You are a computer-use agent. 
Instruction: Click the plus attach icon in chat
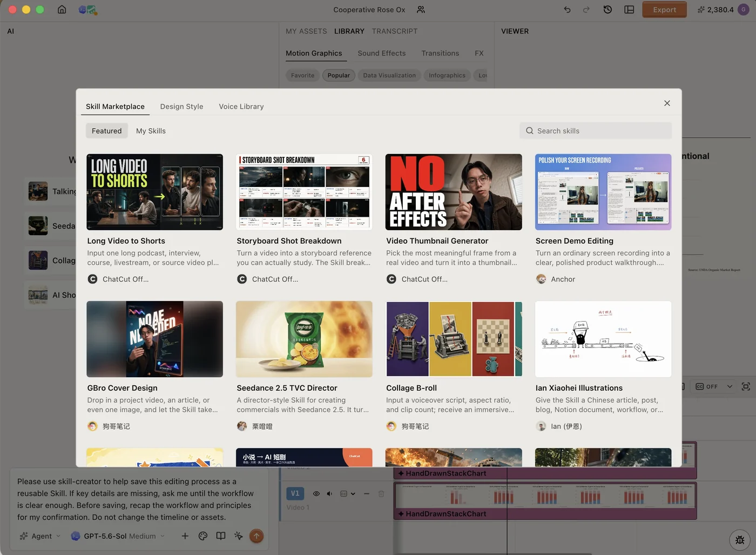coord(185,536)
